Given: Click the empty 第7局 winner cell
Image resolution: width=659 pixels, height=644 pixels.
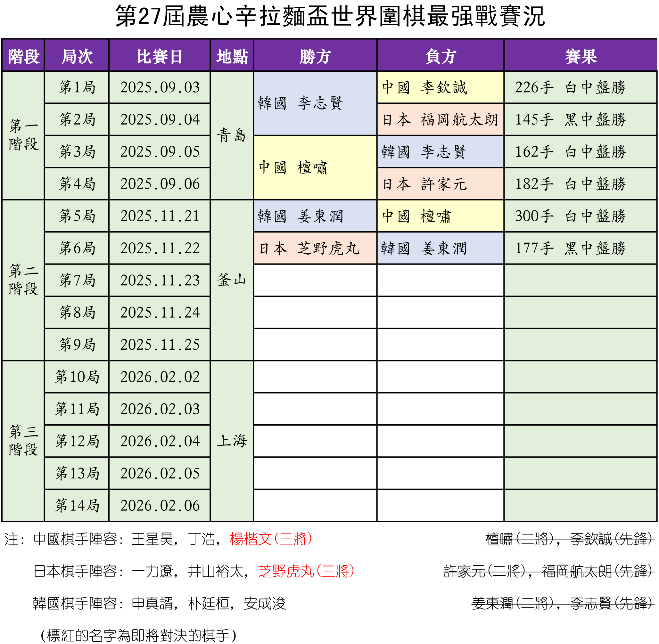Looking at the screenshot, I should [x=315, y=281].
